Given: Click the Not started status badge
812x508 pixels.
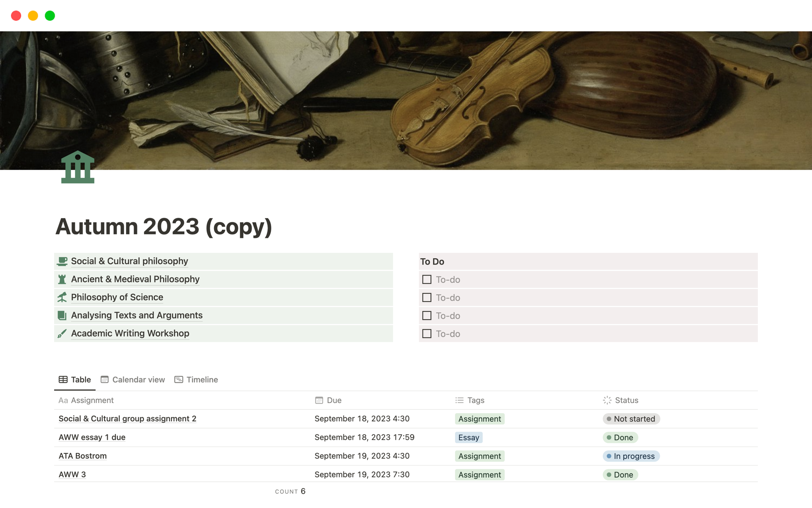Looking at the screenshot, I should [x=631, y=418].
